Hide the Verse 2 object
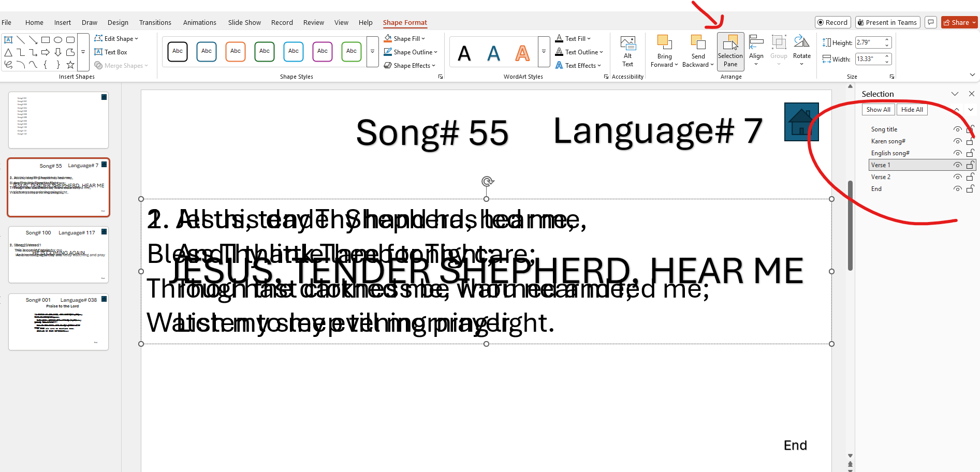980x472 pixels. tap(958, 177)
